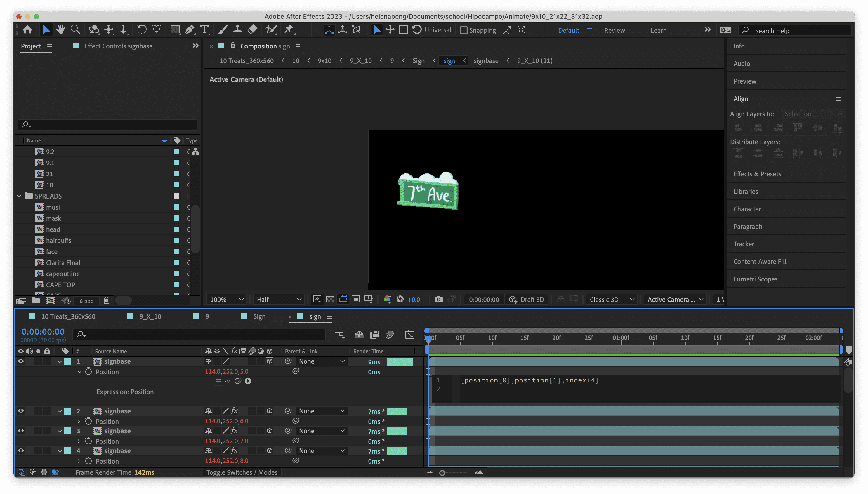Toggle the expression enable equals icon on Position
The width and height of the screenshot is (868, 494).
click(x=218, y=381)
